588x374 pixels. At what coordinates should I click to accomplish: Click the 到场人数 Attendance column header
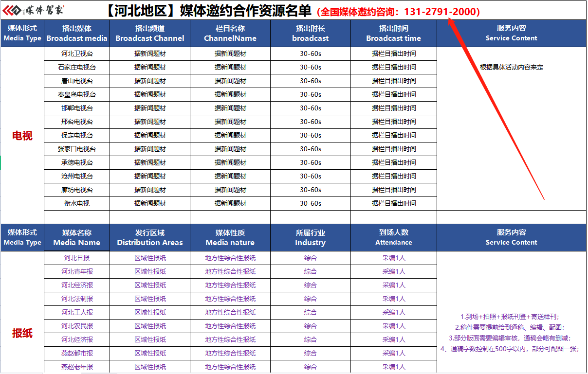click(x=393, y=238)
